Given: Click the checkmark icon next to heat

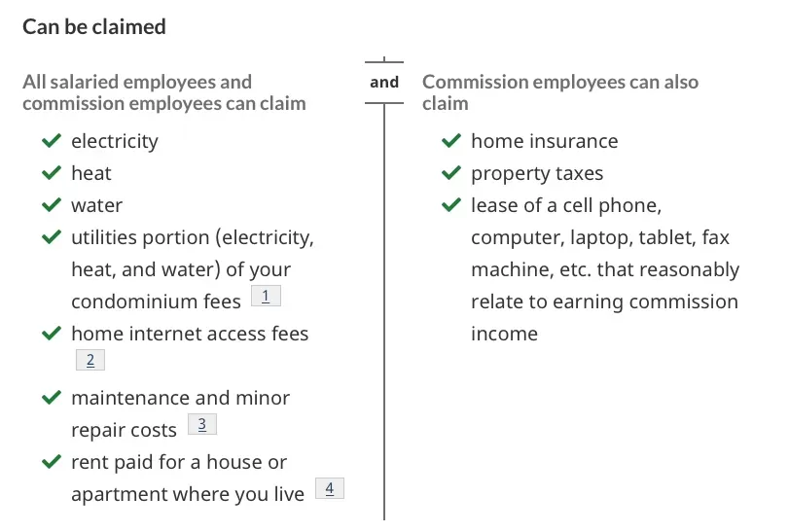Looking at the screenshot, I should point(52,172).
